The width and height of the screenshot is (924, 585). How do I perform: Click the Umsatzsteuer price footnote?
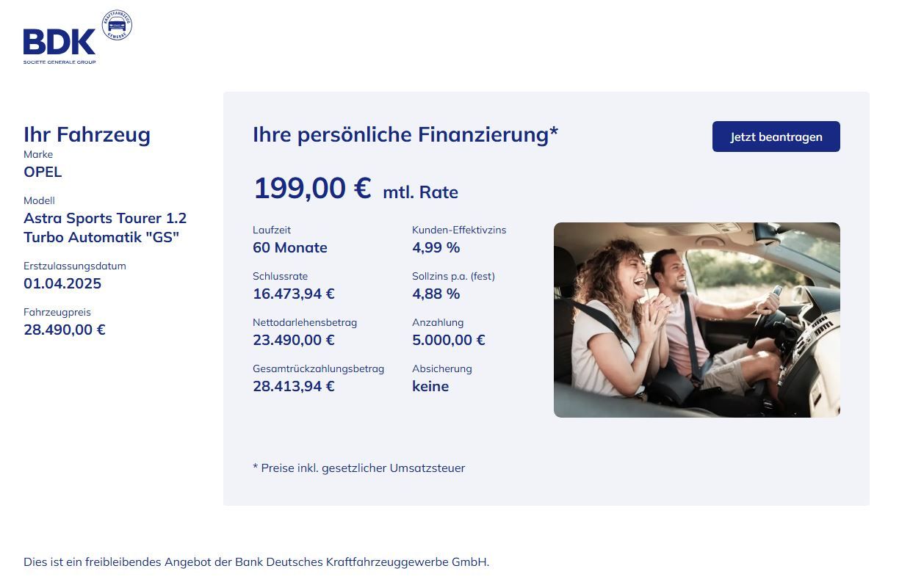tap(358, 468)
